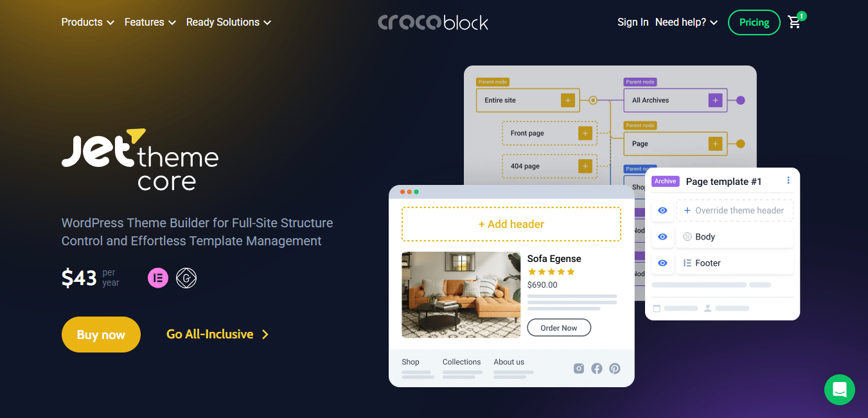
Task: Click the plus icon on 404 page node
Action: coord(585,166)
